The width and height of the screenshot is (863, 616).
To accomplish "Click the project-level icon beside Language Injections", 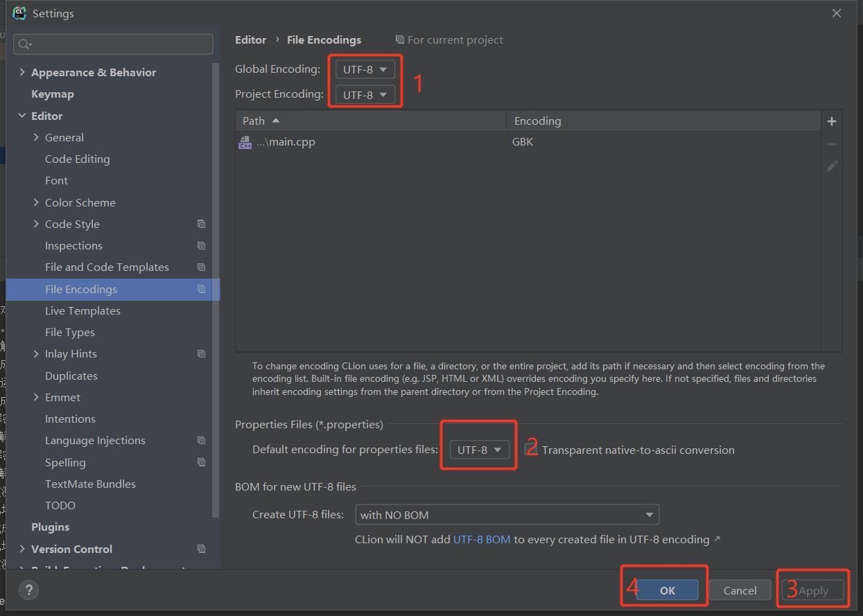I will 201,440.
